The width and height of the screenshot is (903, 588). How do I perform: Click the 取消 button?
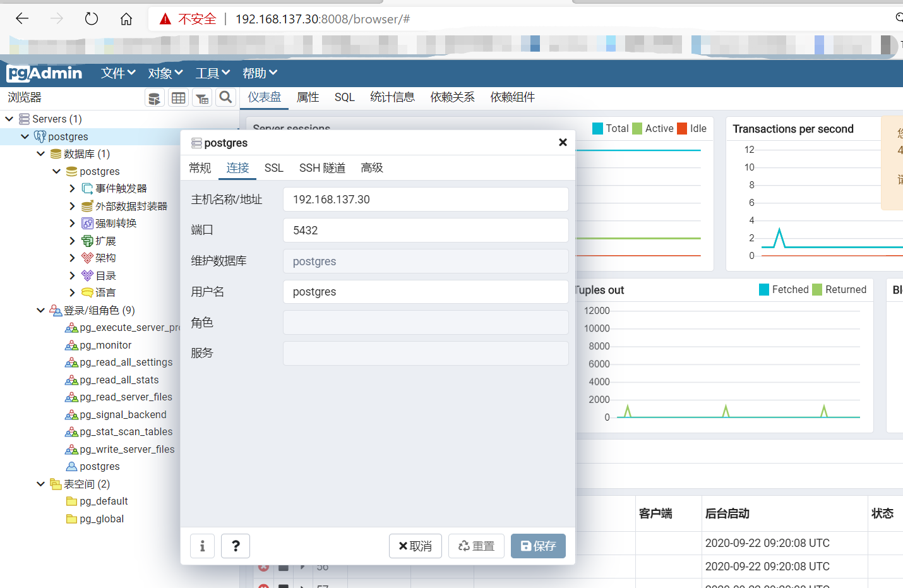[x=416, y=546]
